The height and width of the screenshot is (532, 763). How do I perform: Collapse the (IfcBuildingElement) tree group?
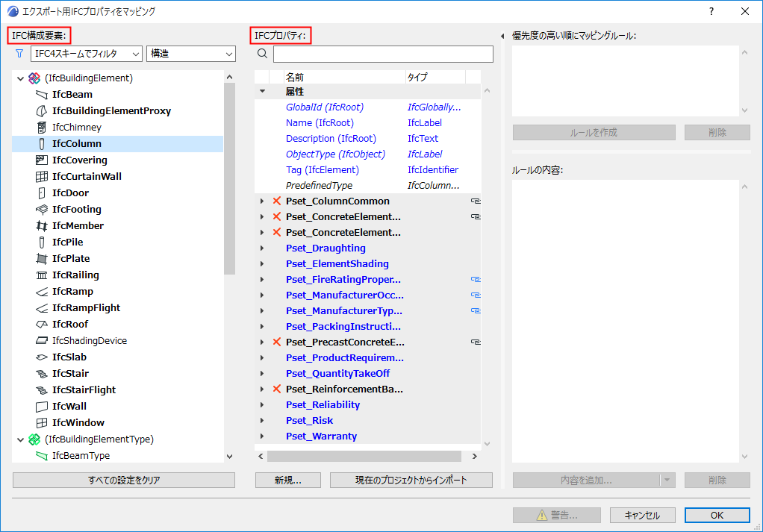(20, 78)
